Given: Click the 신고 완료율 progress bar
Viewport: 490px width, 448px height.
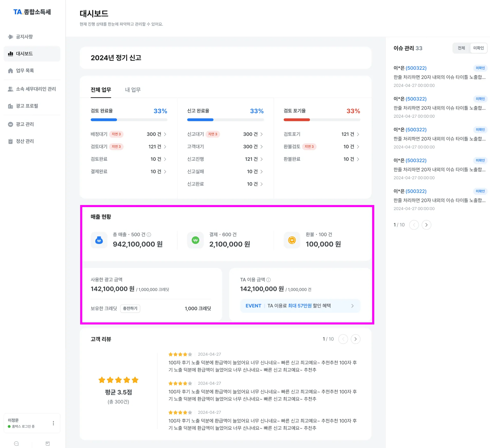Looking at the screenshot, I should [225, 120].
